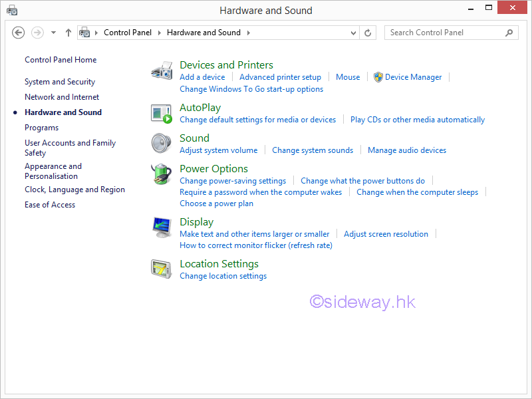Image resolution: width=532 pixels, height=399 pixels.
Task: Click the Search Control Panel field
Action: [444, 33]
